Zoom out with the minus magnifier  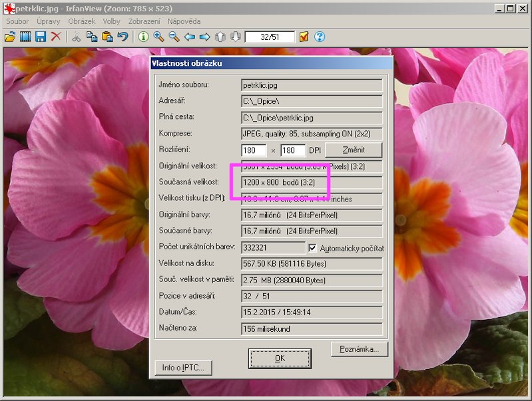pyautogui.click(x=174, y=37)
